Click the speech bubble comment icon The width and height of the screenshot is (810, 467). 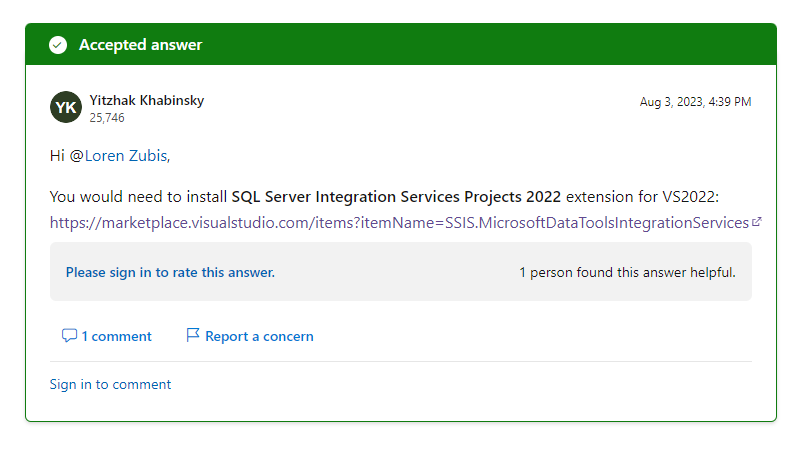[x=69, y=336]
